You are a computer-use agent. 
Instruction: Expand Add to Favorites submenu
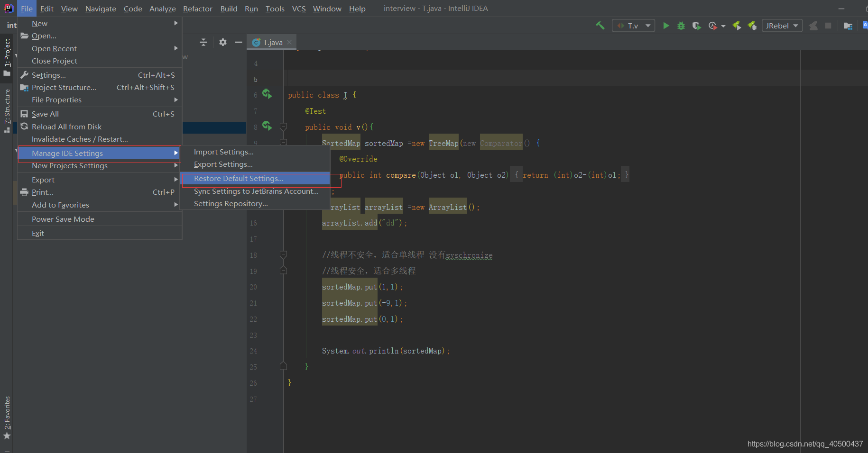[100, 205]
